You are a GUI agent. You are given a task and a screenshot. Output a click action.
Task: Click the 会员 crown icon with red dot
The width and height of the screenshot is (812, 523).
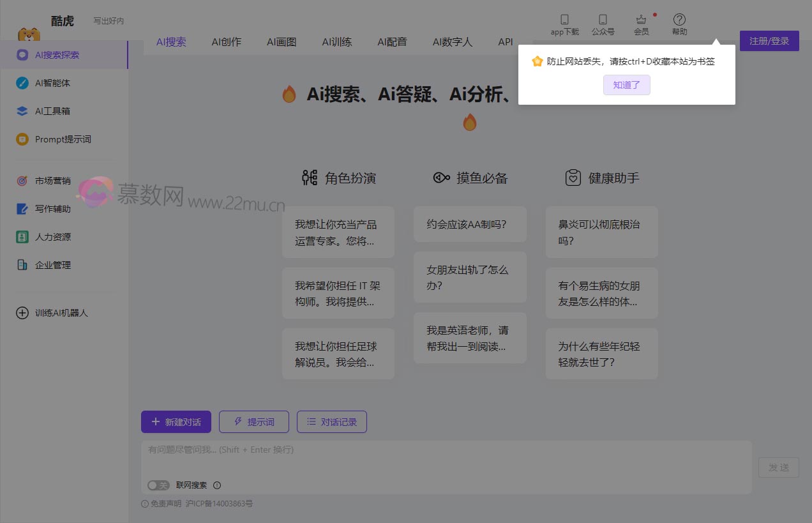pos(641,19)
